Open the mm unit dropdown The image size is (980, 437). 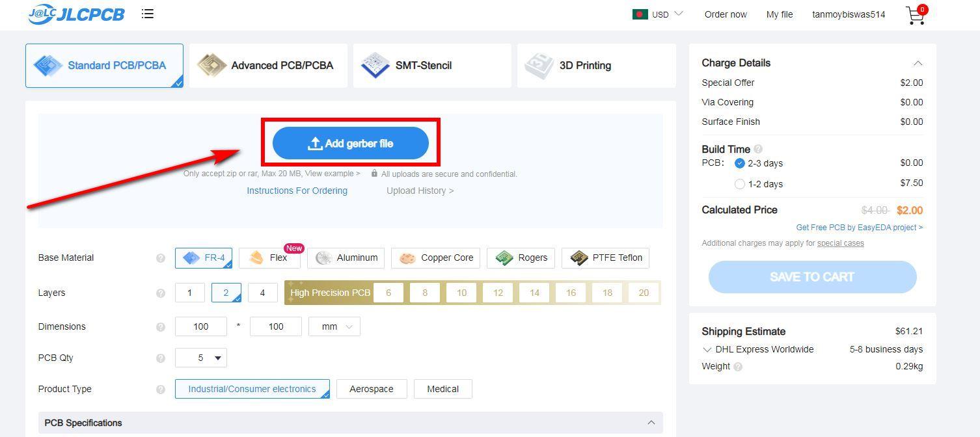click(x=334, y=326)
